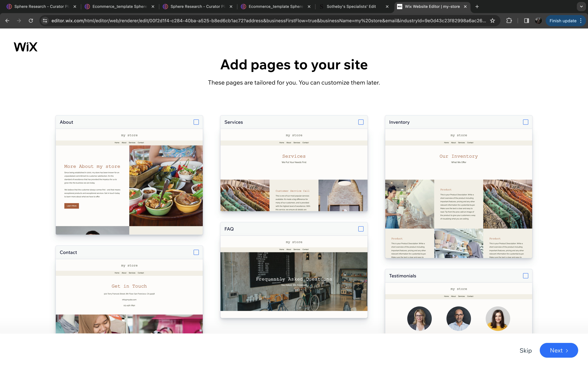Select the Services page checkbox
This screenshot has width=588, height=367.
click(x=361, y=122)
